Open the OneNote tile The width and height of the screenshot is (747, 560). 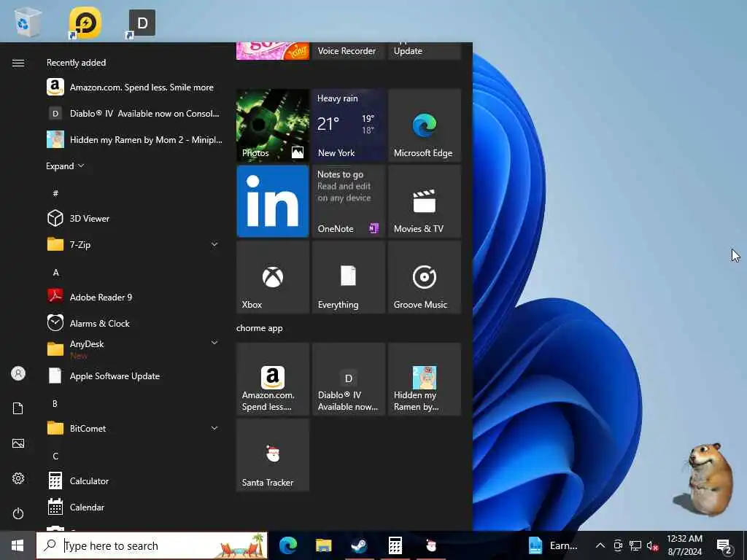click(348, 201)
